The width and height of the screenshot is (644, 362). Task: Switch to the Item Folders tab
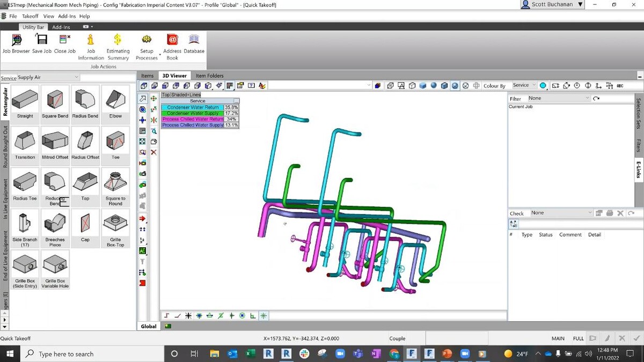209,76
